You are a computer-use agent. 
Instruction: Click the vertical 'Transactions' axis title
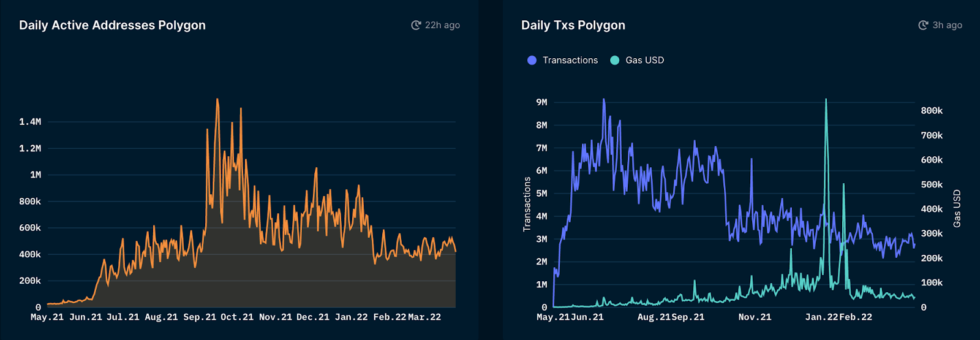pos(527,205)
